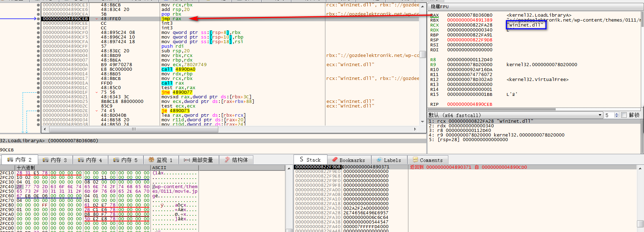
Task: Open the 内存 5 tab icon
Action: point(116,160)
